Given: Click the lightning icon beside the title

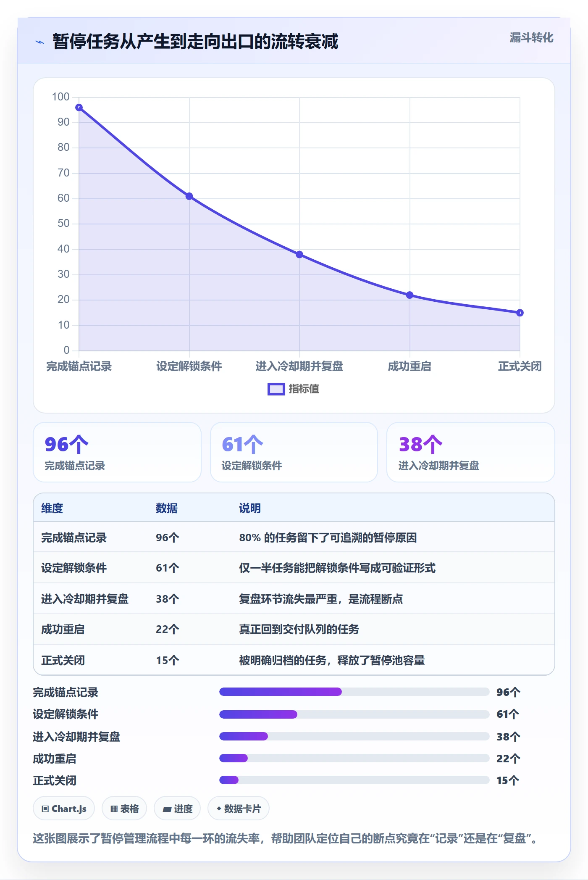Looking at the screenshot, I should [x=40, y=42].
